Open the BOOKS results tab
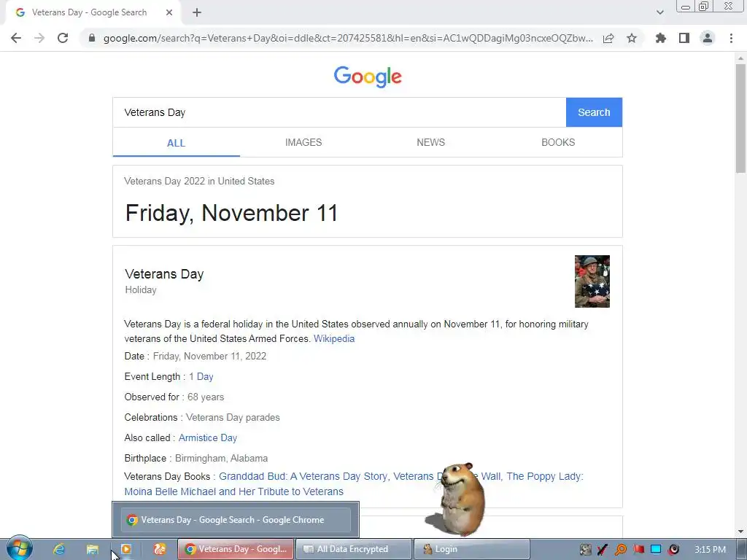The image size is (747, 560). pyautogui.click(x=558, y=142)
